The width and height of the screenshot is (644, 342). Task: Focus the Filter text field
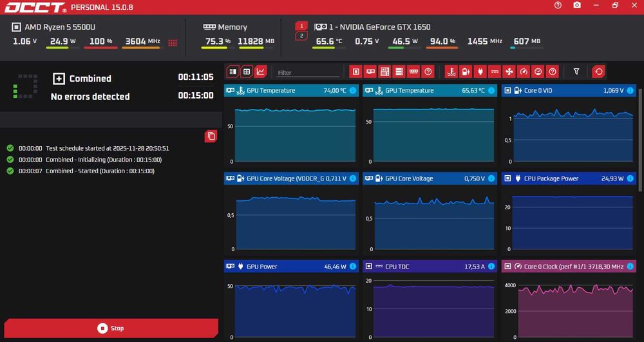(308, 73)
